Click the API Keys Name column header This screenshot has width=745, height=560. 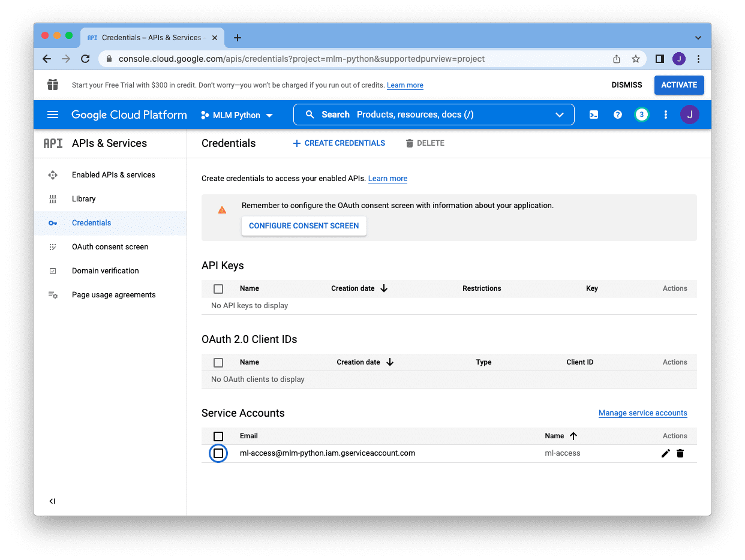pyautogui.click(x=250, y=288)
